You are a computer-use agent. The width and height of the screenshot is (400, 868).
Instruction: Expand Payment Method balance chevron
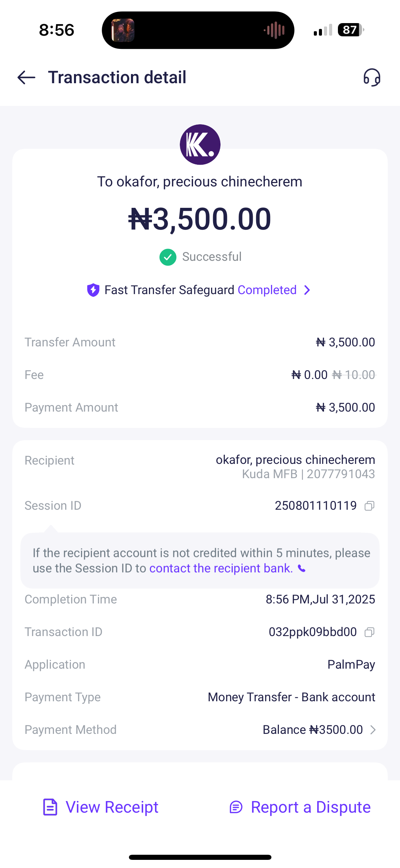(373, 730)
